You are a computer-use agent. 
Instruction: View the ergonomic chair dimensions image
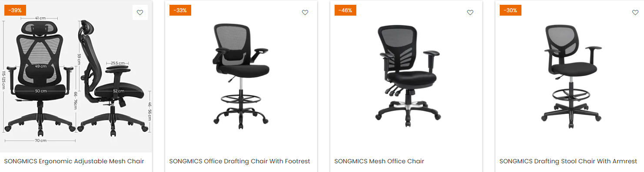[76, 76]
